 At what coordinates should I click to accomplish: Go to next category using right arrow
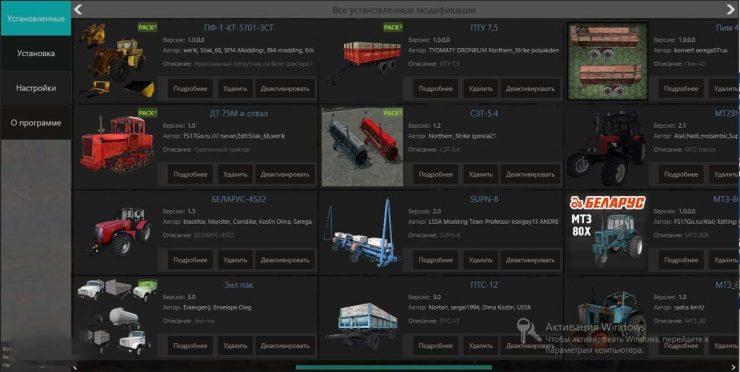[730, 9]
